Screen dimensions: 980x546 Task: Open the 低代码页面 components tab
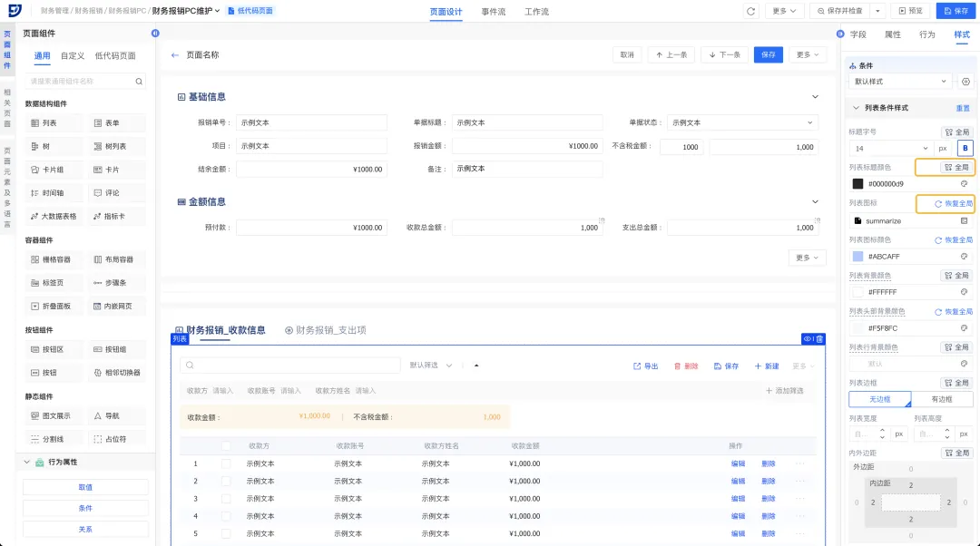pyautogui.click(x=115, y=55)
